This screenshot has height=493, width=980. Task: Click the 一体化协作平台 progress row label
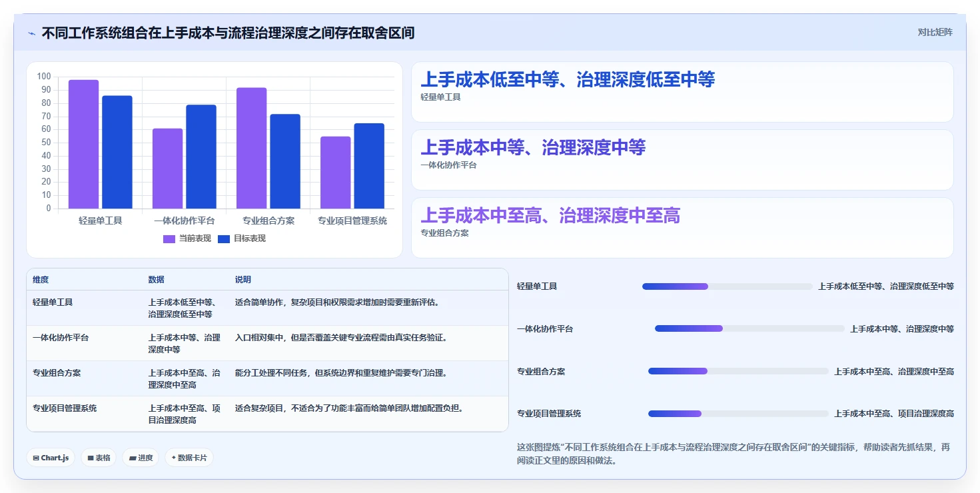[x=545, y=328]
